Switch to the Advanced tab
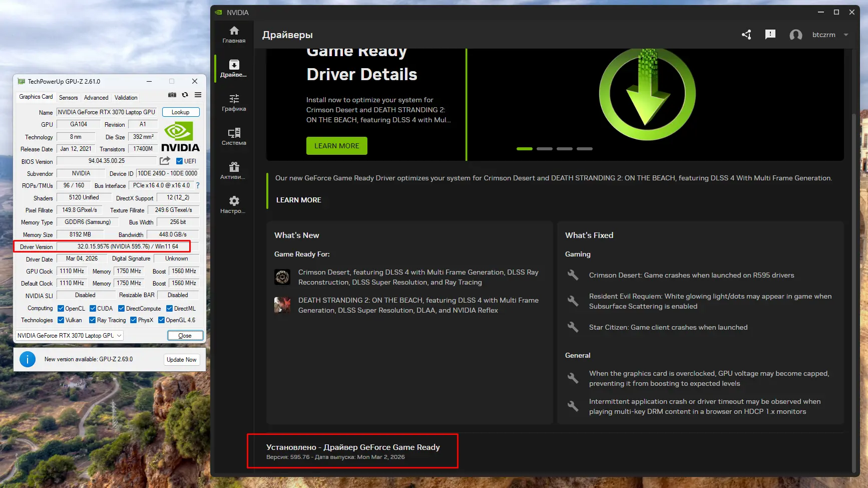Screen dimensions: 868x488 [x=96, y=98]
